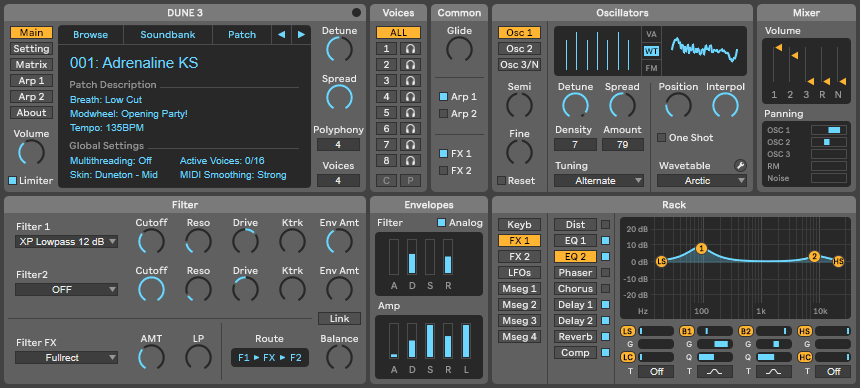Open Wavetable dropdown showing Arctic
Image resolution: width=860 pixels, height=388 pixels.
coord(702,181)
